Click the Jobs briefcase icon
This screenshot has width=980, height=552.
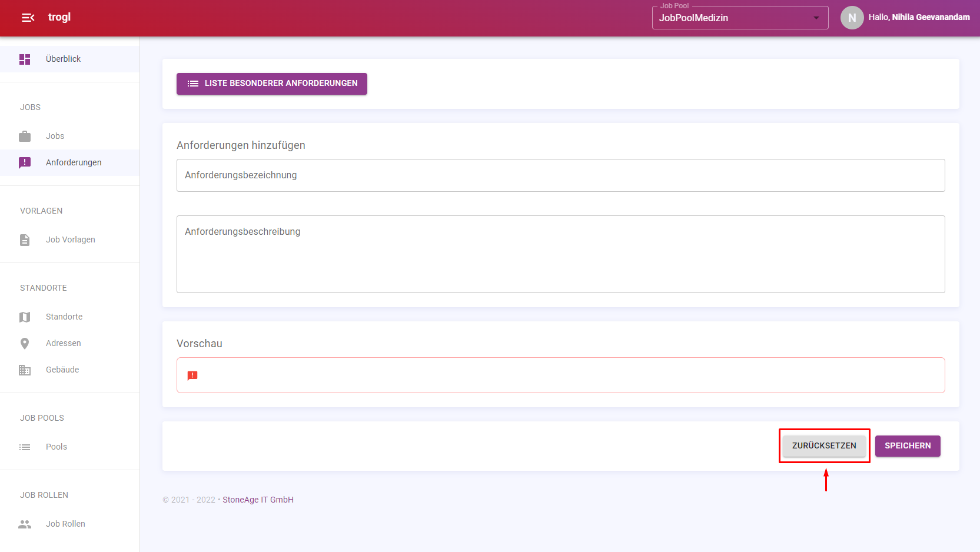point(25,137)
